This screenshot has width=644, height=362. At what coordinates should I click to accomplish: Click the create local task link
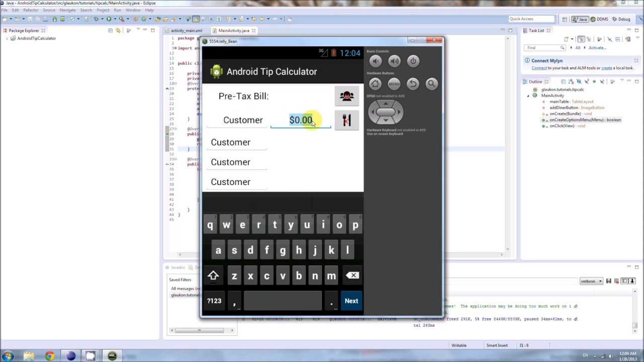[x=607, y=68]
